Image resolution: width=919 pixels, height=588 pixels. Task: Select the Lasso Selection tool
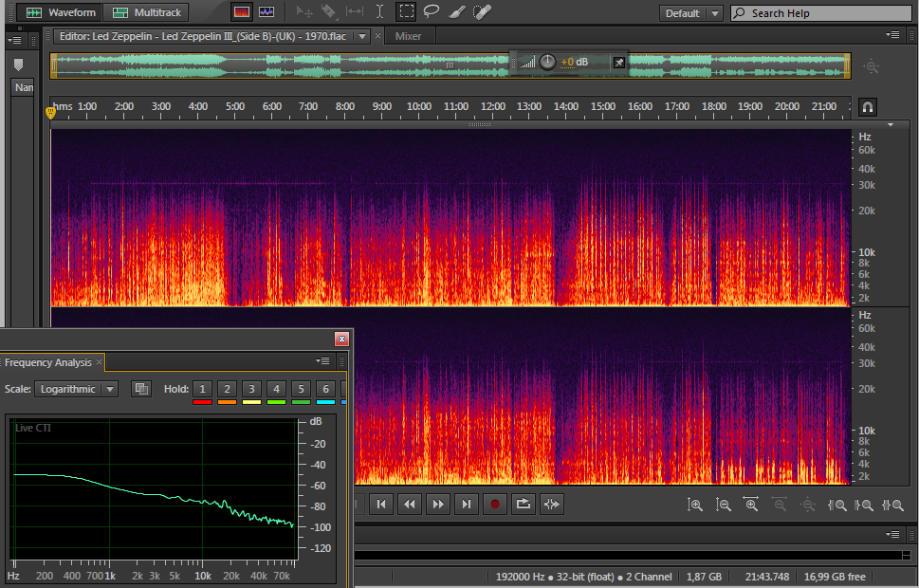click(x=432, y=11)
